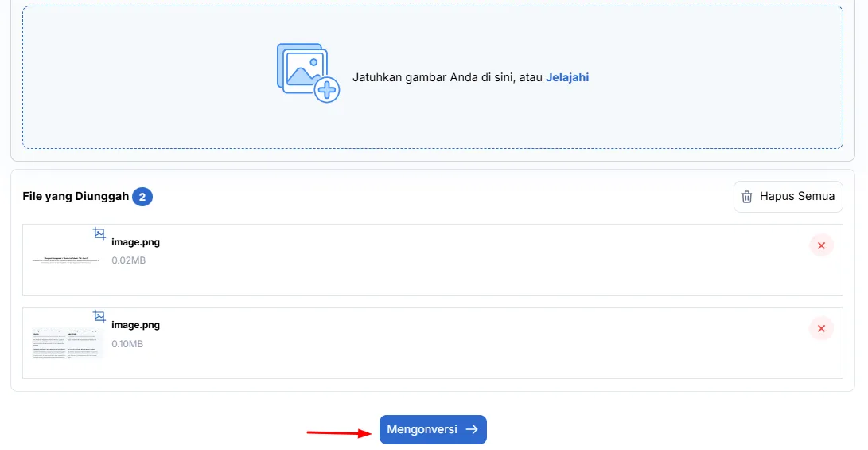Image resolution: width=868 pixels, height=450 pixels.
Task: Select file name of the 0.10MB image
Action: [x=135, y=325]
